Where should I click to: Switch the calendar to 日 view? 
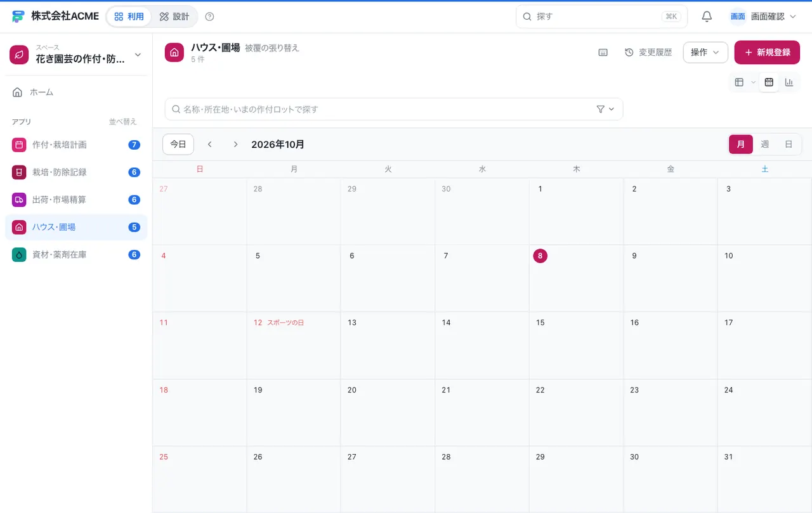[789, 145]
